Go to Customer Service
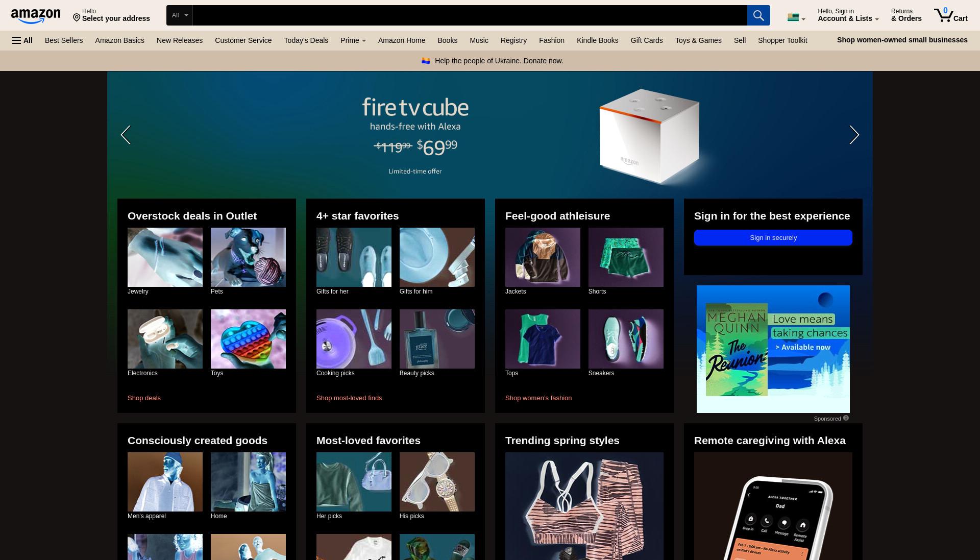 click(243, 40)
